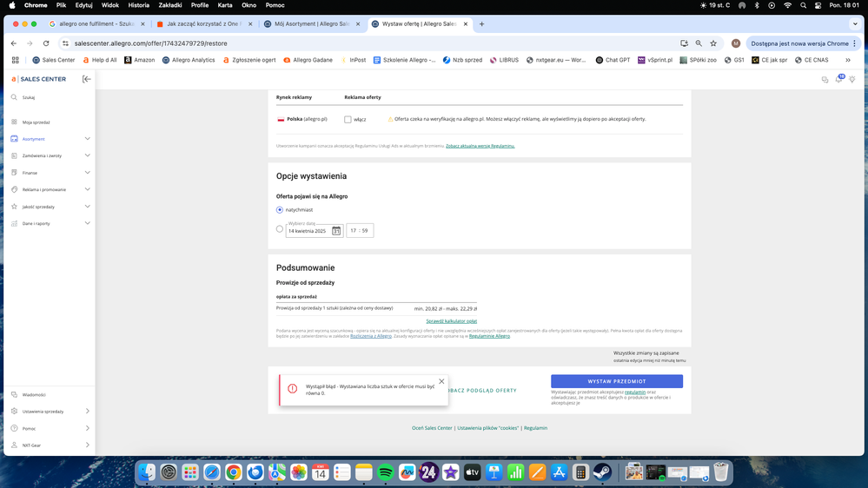Viewport: 868px width, 488px height.
Task: Open Safari in the Dock
Action: (x=212, y=472)
